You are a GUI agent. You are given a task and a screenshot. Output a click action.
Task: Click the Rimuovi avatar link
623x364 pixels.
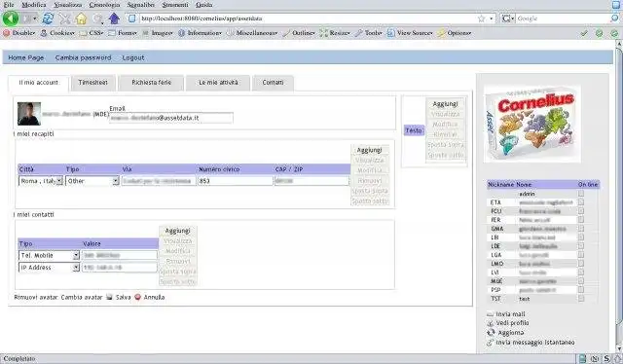36,297
